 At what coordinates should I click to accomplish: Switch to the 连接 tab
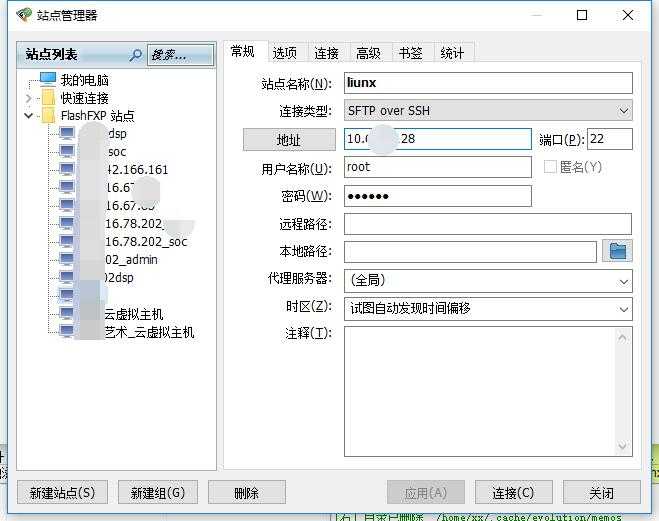pos(327,53)
